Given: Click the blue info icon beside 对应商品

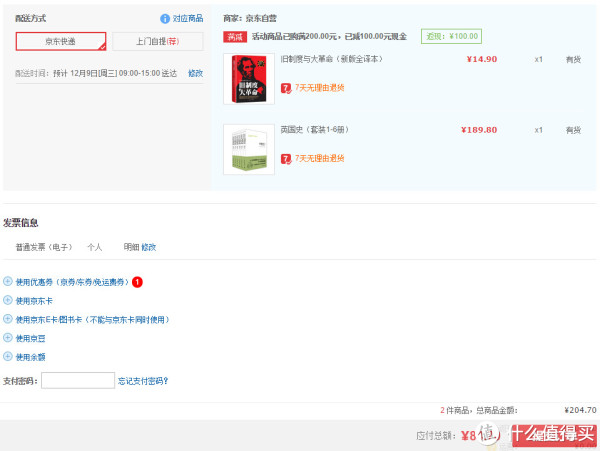Looking at the screenshot, I should coord(165,18).
